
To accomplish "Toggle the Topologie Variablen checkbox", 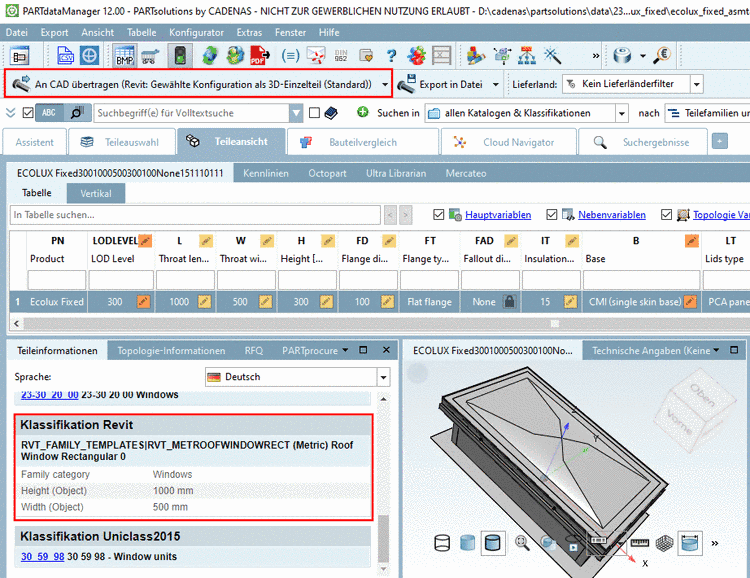I will [x=666, y=215].
